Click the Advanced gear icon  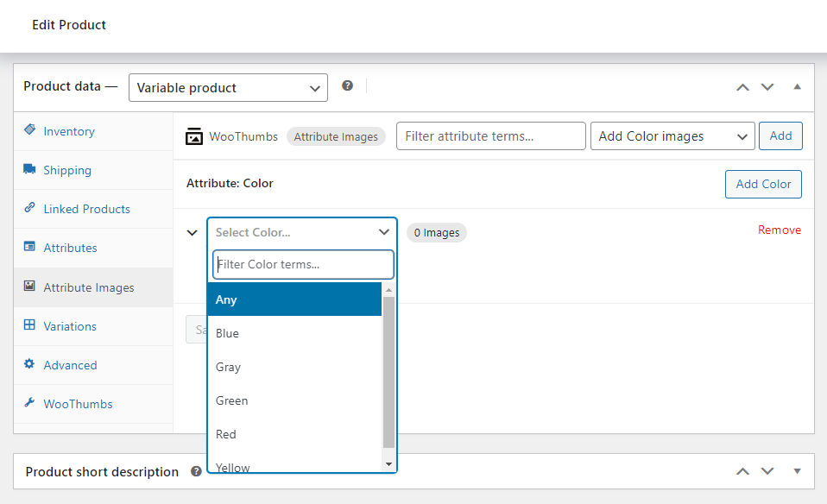pos(28,365)
